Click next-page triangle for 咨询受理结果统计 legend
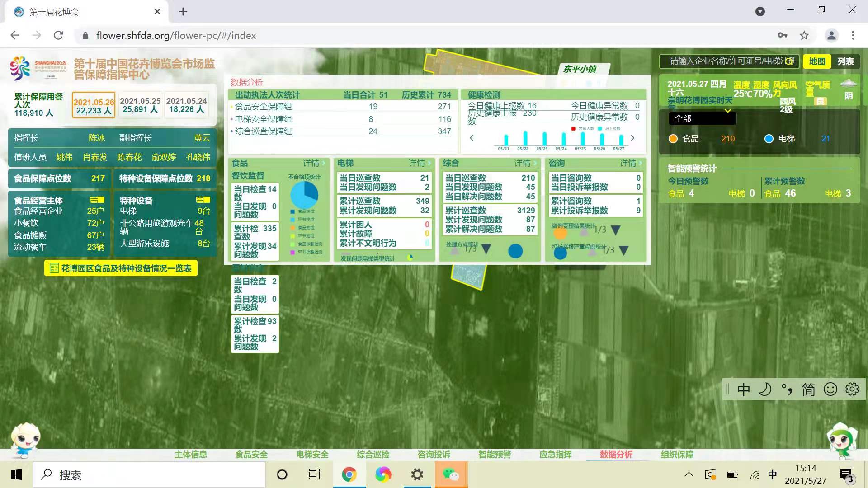This screenshot has height=488, width=868. 615,230
